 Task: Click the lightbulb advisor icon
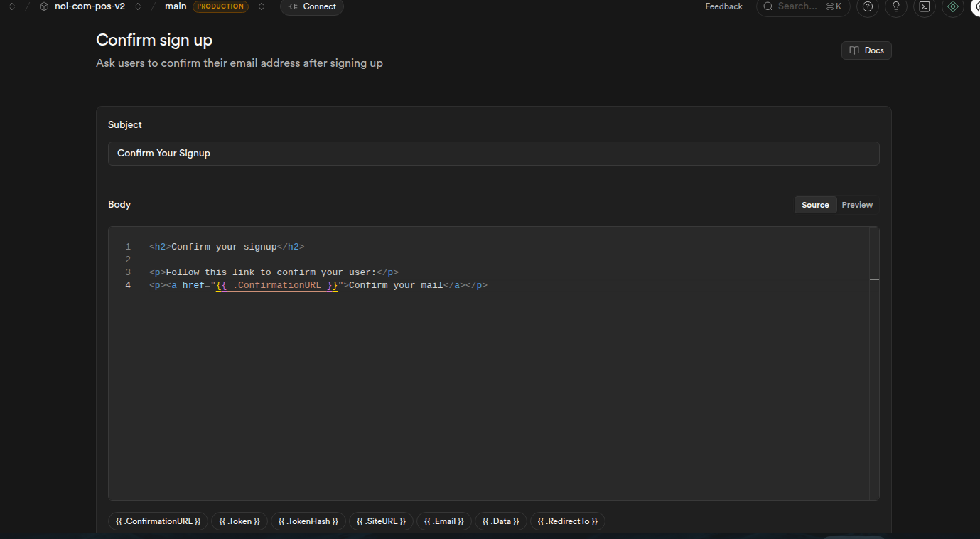click(896, 6)
